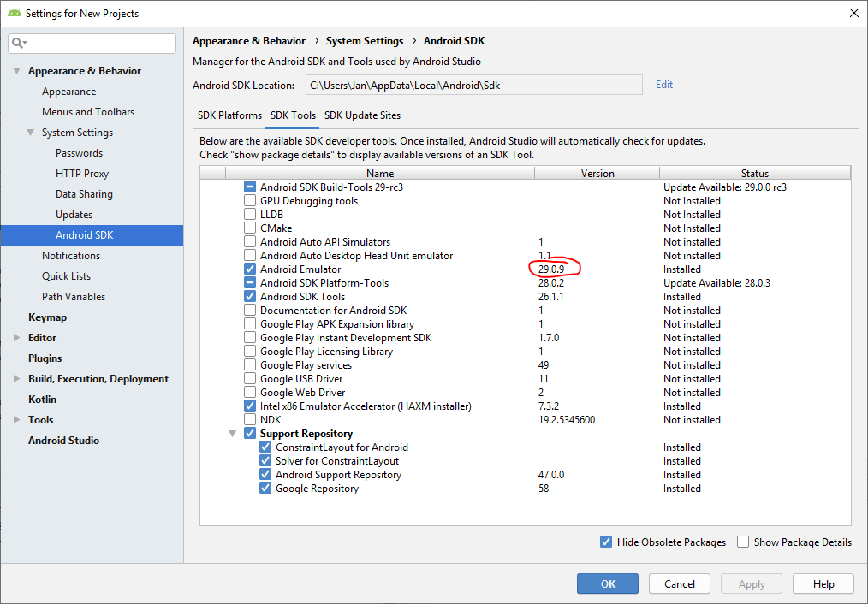Screen dimensions: 868x604
Task: Collapse System Settings tree arrow
Action: 31,133
